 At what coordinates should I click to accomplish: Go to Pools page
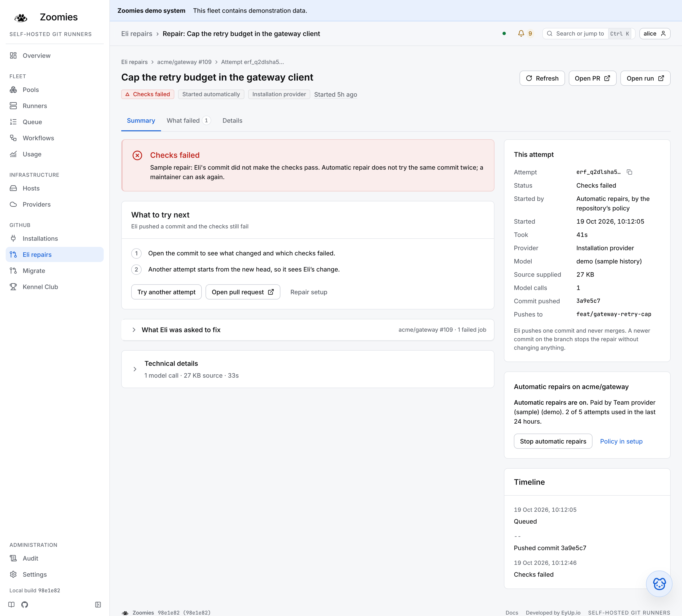click(54, 90)
